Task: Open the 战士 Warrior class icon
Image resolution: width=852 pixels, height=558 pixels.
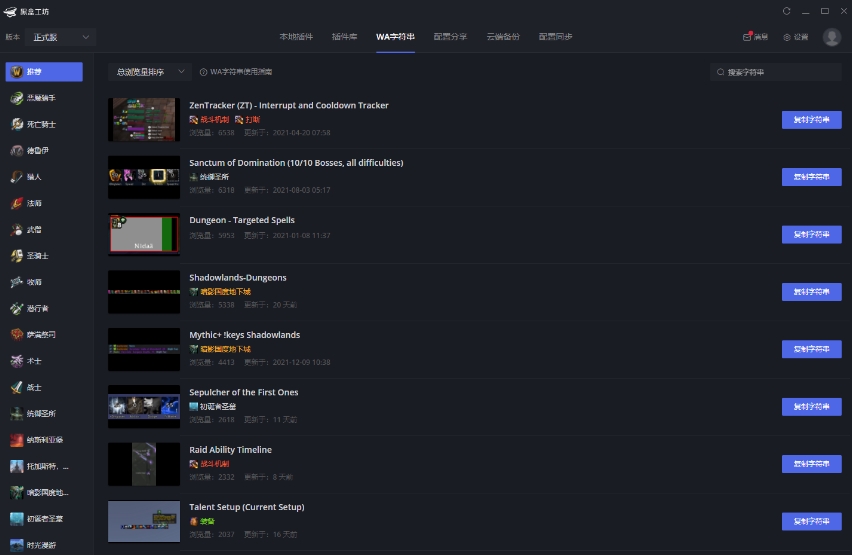Action: pyautogui.click(x=17, y=387)
